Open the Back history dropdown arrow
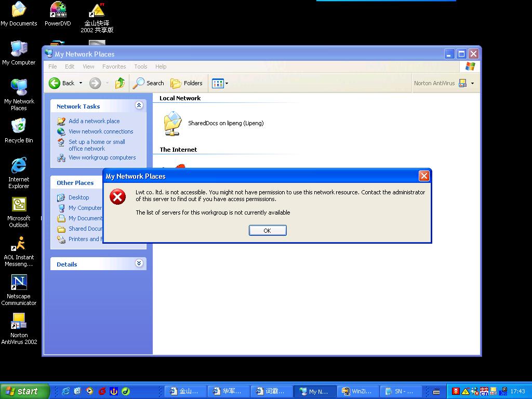The image size is (532, 399). coord(81,83)
